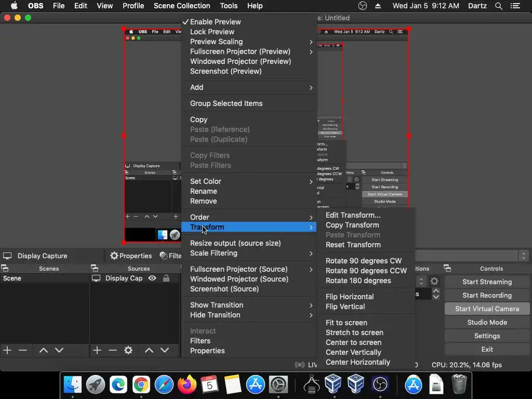Expand Fullscreen Projector (Source) submenu
The image size is (532, 399).
[x=249, y=269]
